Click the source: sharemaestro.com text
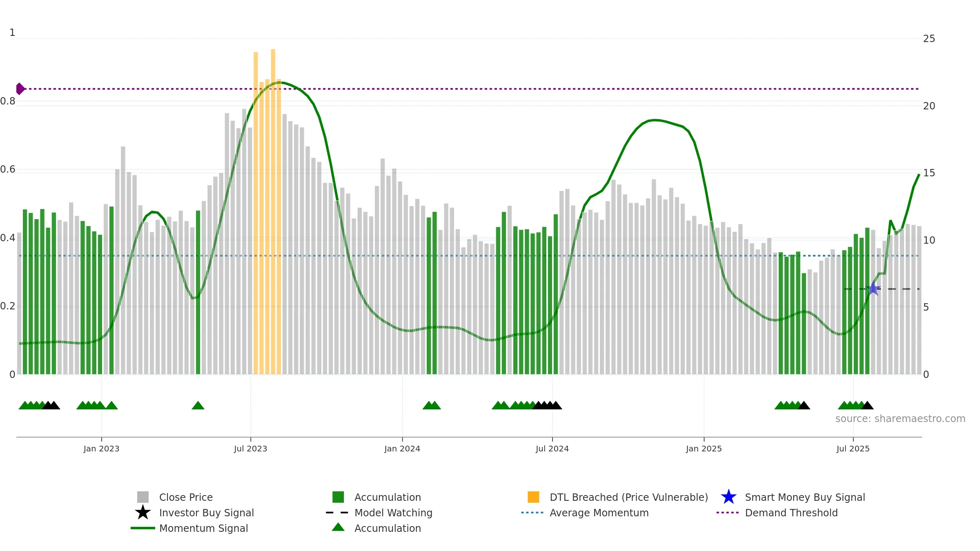Screen dimensions: 980x551 (900, 419)
